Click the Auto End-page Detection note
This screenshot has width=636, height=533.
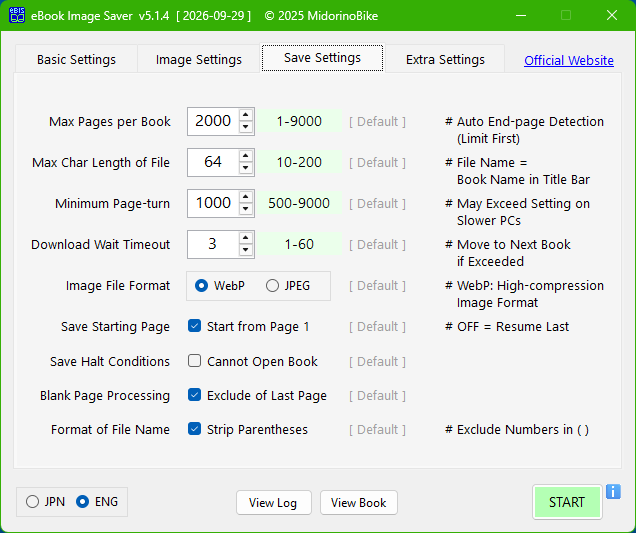tap(524, 130)
